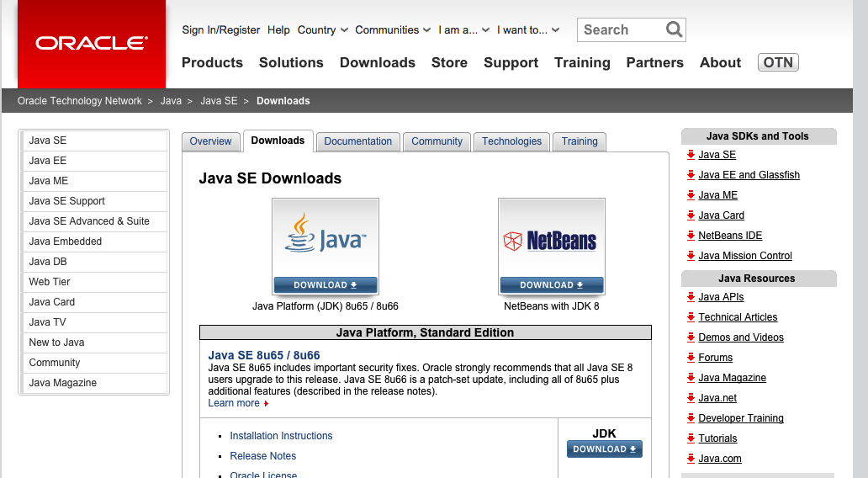Open the 'I am a...' dropdown
Viewport: 868px width, 478px height.
464,30
